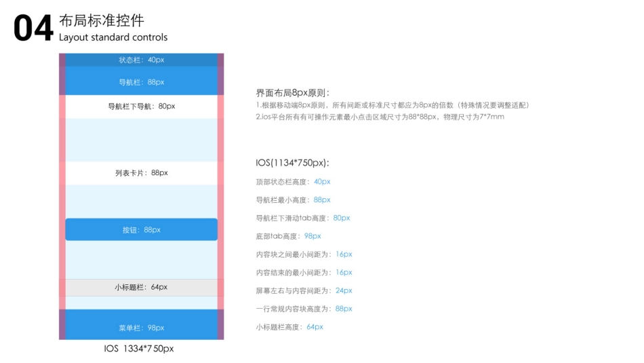
Task: Click the label 底部tab高度
Action: coord(278,236)
